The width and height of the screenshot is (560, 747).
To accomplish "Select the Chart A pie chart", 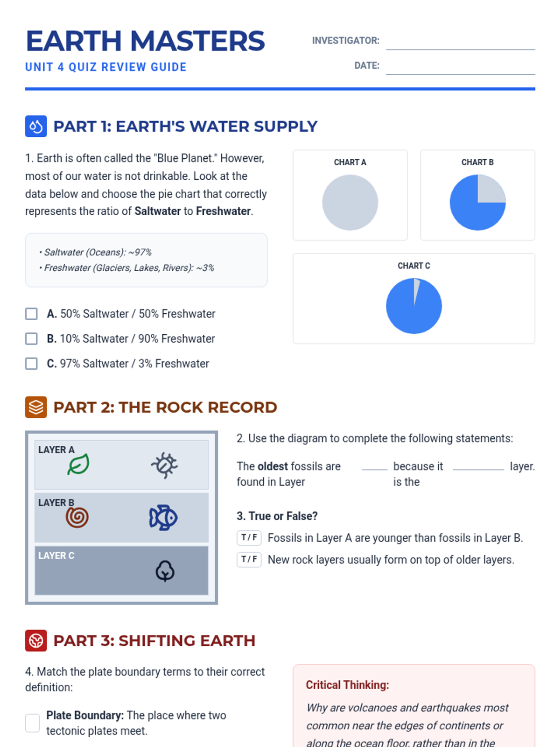I will point(350,202).
